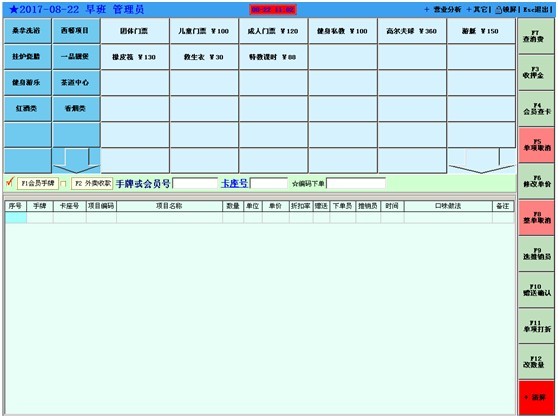Click the bright red button at bottom right

point(536,397)
